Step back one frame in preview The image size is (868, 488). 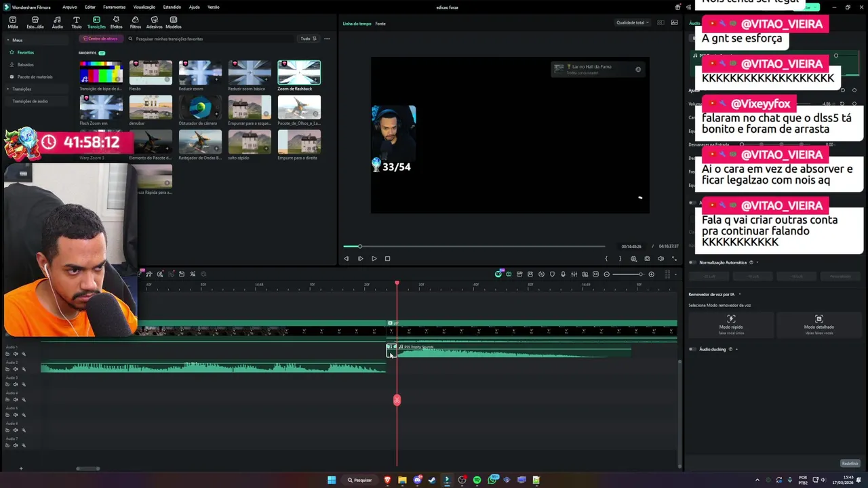pos(347,258)
